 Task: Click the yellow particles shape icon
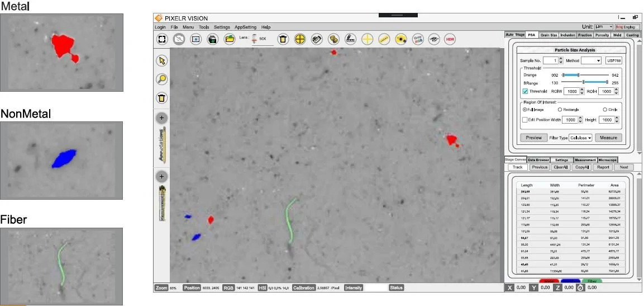coord(333,40)
